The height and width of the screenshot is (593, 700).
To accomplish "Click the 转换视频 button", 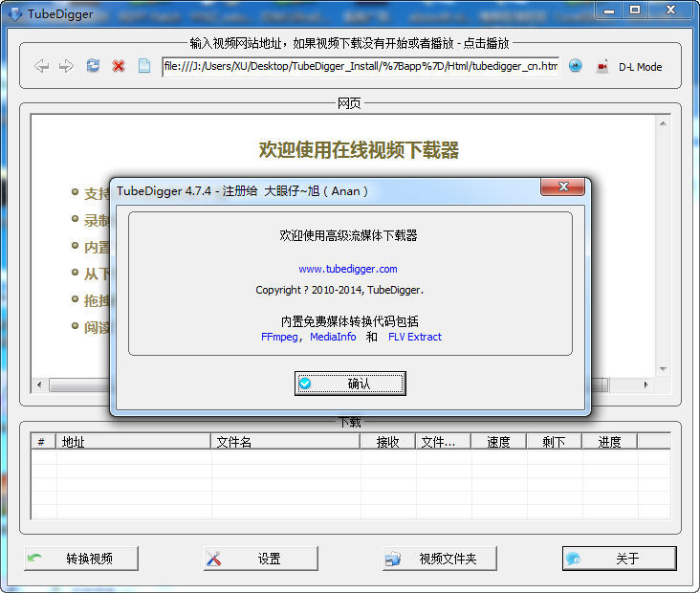I will 81,559.
